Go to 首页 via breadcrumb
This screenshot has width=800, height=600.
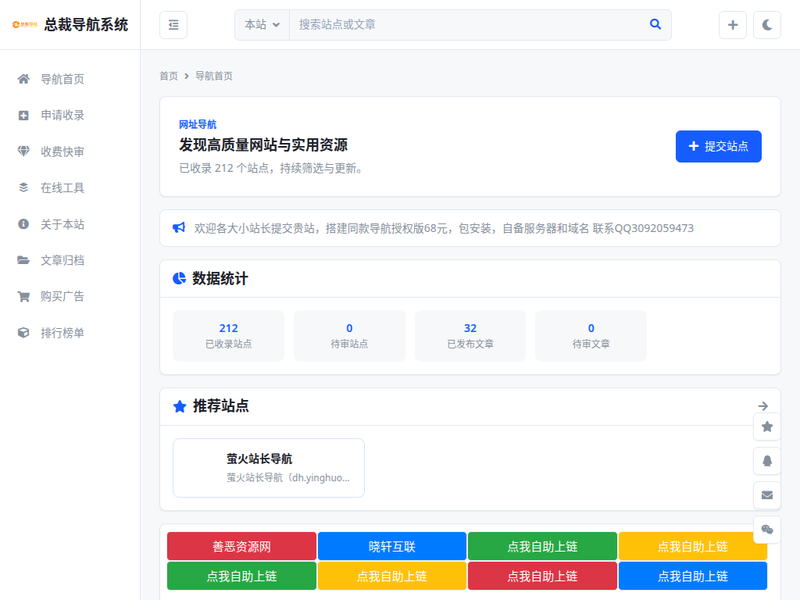168,76
